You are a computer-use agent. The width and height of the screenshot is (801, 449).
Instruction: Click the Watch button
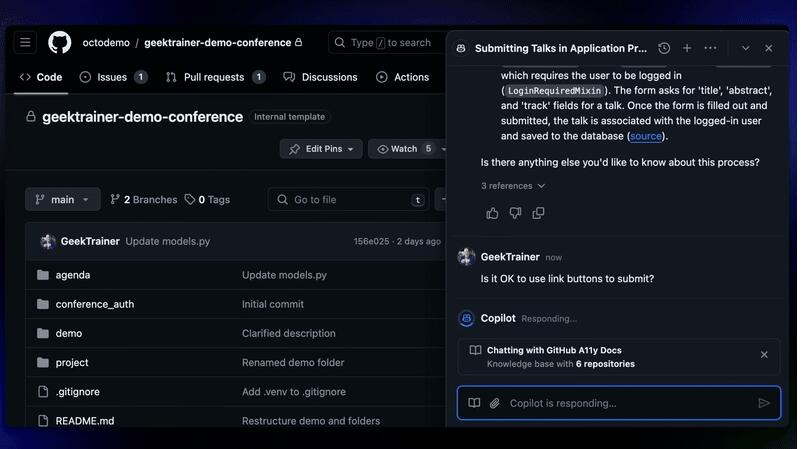404,149
